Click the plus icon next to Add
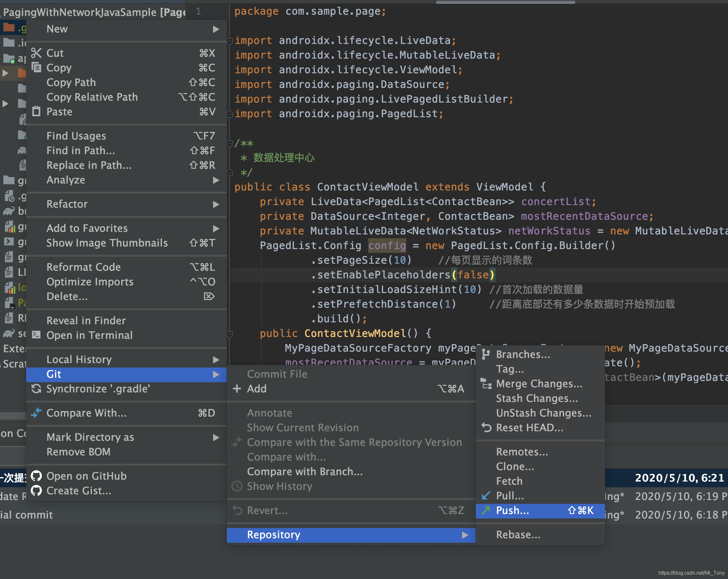 237,389
